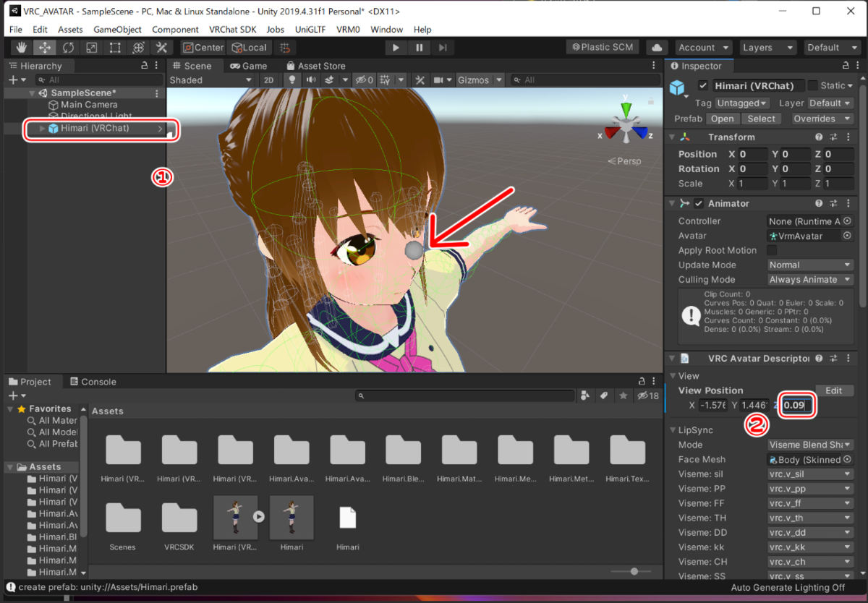
Task: Click View Position Edit button
Action: coord(834,390)
